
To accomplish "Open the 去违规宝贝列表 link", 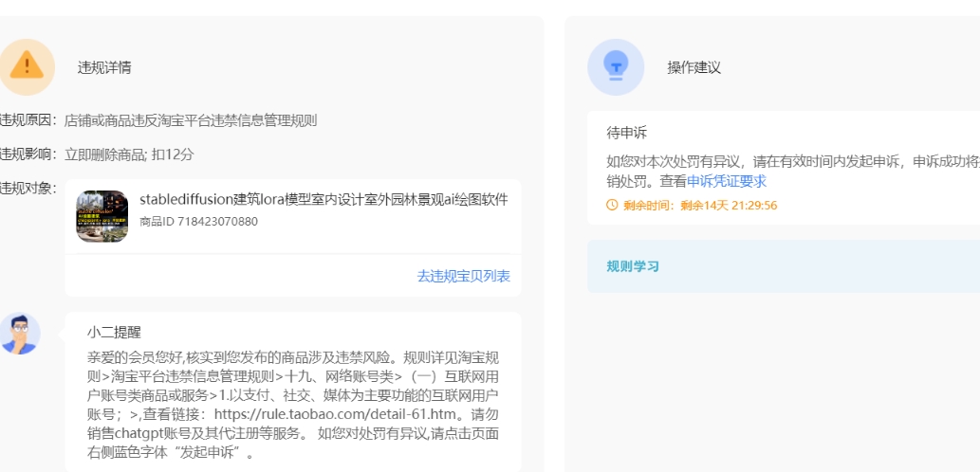I will tap(463, 276).
